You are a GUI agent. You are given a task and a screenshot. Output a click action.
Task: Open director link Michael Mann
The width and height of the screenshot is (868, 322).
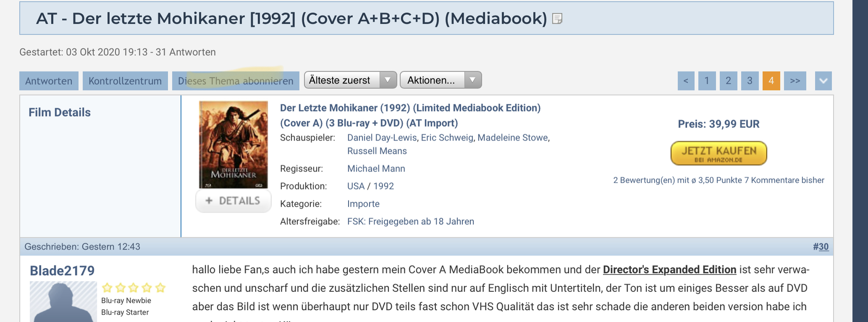tap(376, 169)
